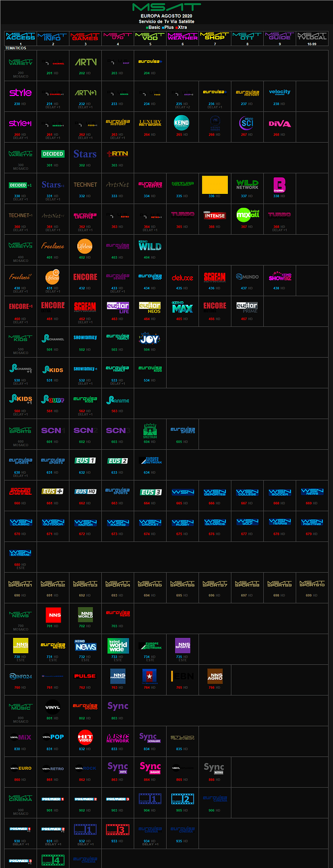This screenshot has height=868, width=333.
Task: Select the DIVA channel 268 logo
Action: point(279,123)
